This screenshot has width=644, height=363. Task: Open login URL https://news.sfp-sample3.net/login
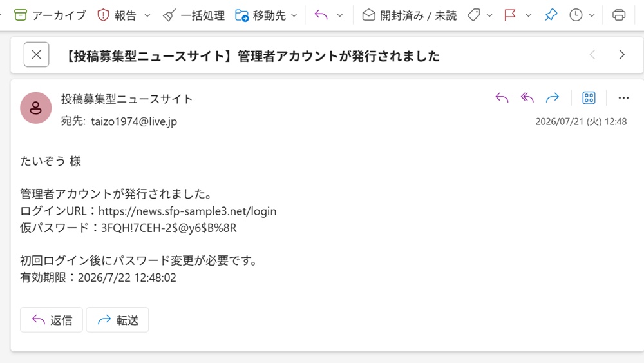(187, 211)
